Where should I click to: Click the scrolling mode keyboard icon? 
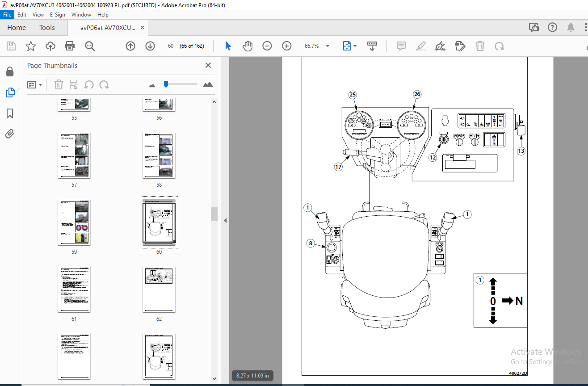[372, 46]
